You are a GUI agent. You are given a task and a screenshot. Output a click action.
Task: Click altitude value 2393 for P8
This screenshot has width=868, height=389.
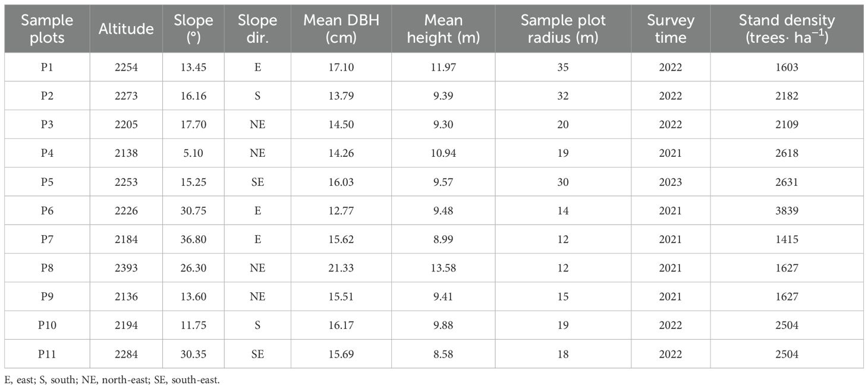126,268
